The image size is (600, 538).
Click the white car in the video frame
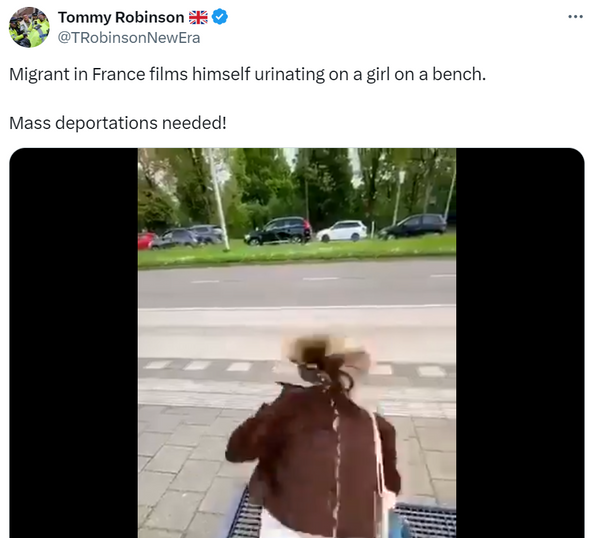pyautogui.click(x=342, y=231)
